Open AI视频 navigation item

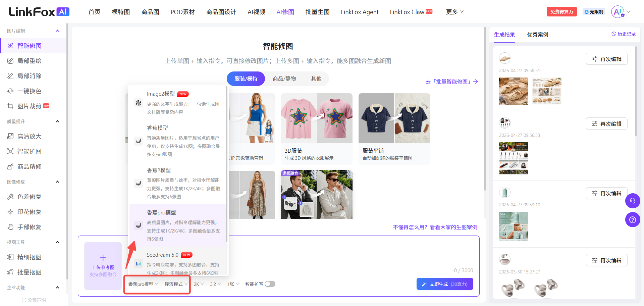pyautogui.click(x=256, y=12)
